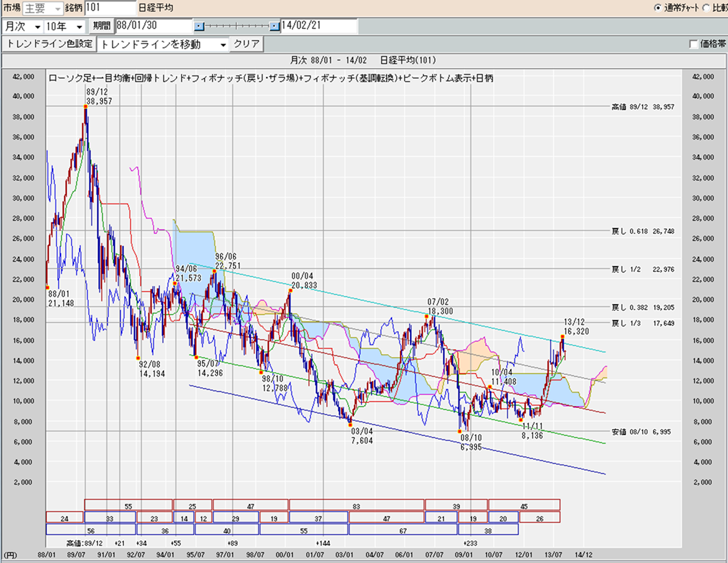Toggle the 価格帯 checkbox
Viewport: 728px width, 563px height.
pos(693,44)
